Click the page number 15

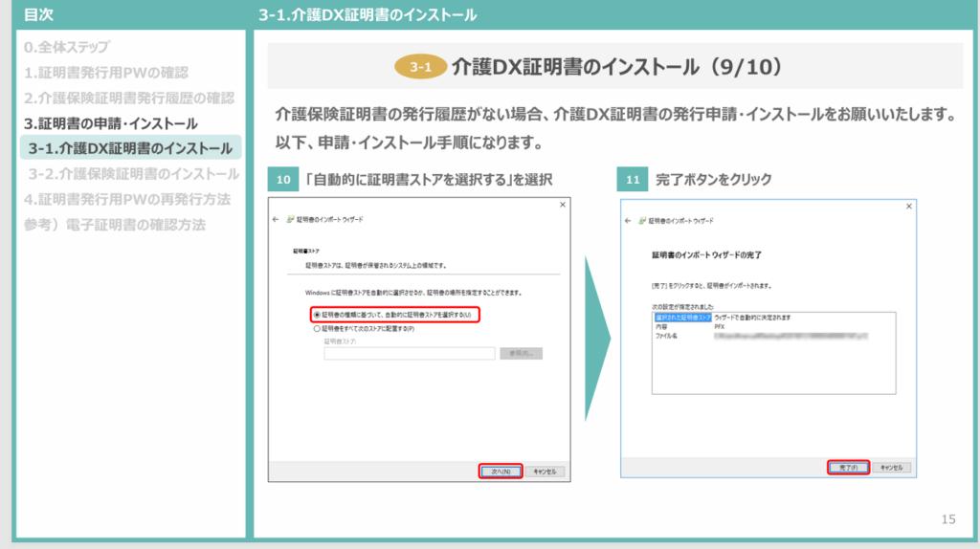948,519
